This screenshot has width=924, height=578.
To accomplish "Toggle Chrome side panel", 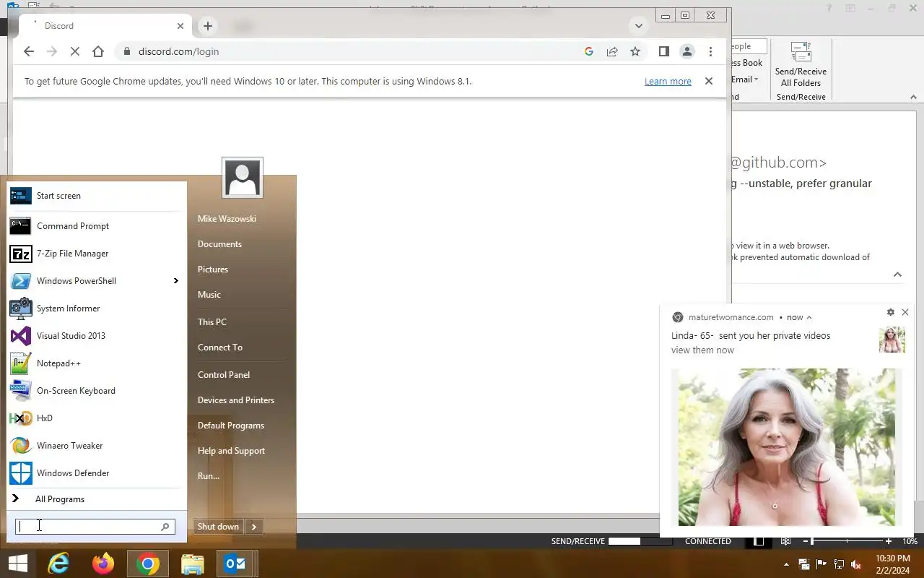I will pyautogui.click(x=664, y=51).
